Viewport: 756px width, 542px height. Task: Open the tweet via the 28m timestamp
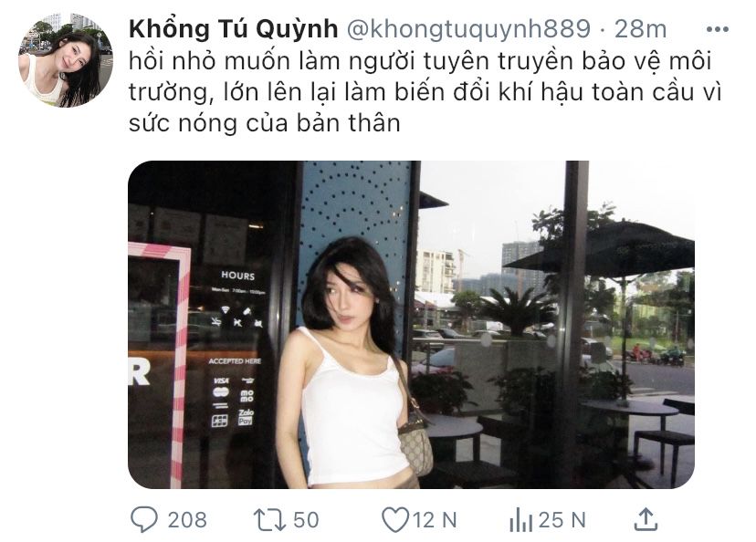click(x=640, y=29)
